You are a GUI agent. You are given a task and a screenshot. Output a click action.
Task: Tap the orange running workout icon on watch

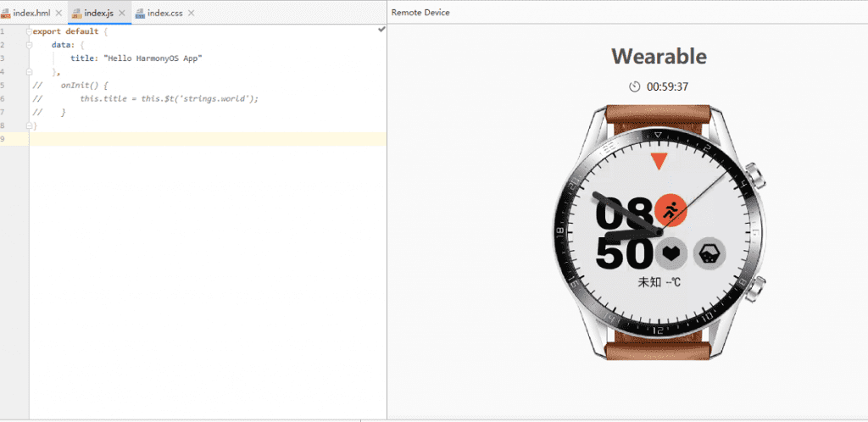[x=670, y=210]
